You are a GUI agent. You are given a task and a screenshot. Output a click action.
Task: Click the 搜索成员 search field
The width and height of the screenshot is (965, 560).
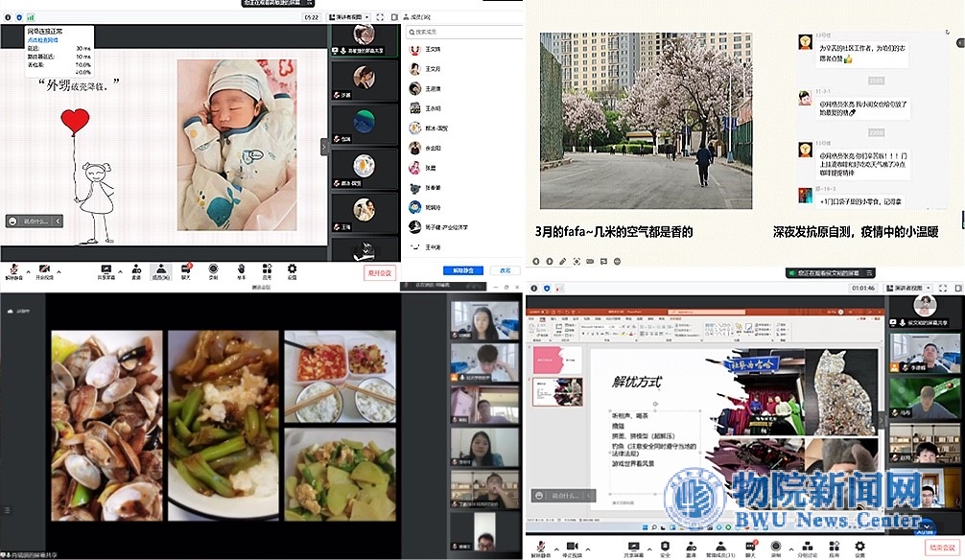(x=460, y=33)
